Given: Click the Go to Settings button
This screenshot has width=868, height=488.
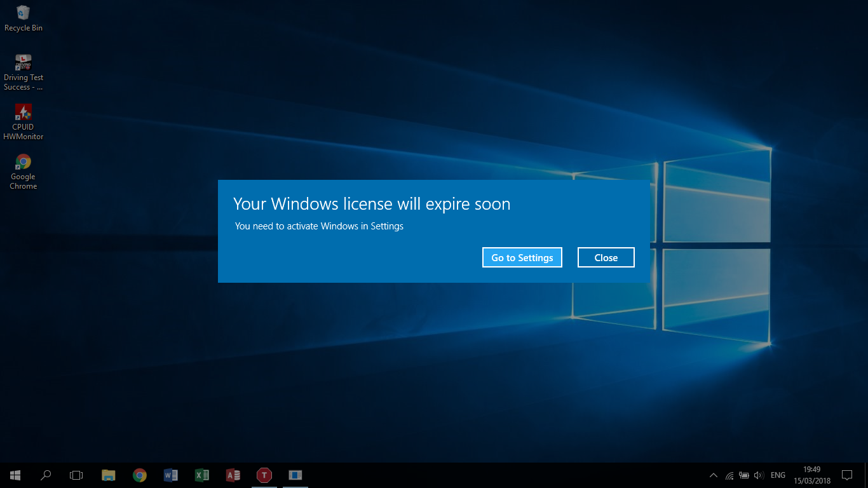Looking at the screenshot, I should 522,257.
